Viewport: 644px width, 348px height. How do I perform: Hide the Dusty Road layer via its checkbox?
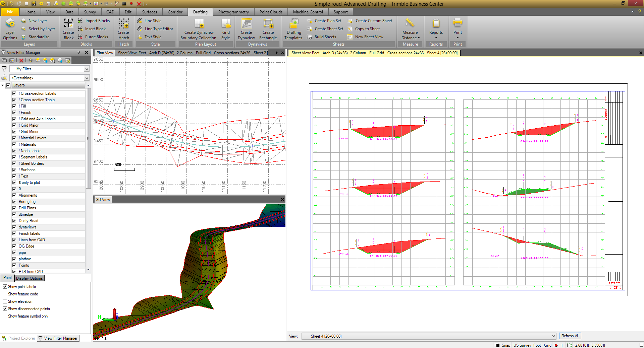point(14,221)
